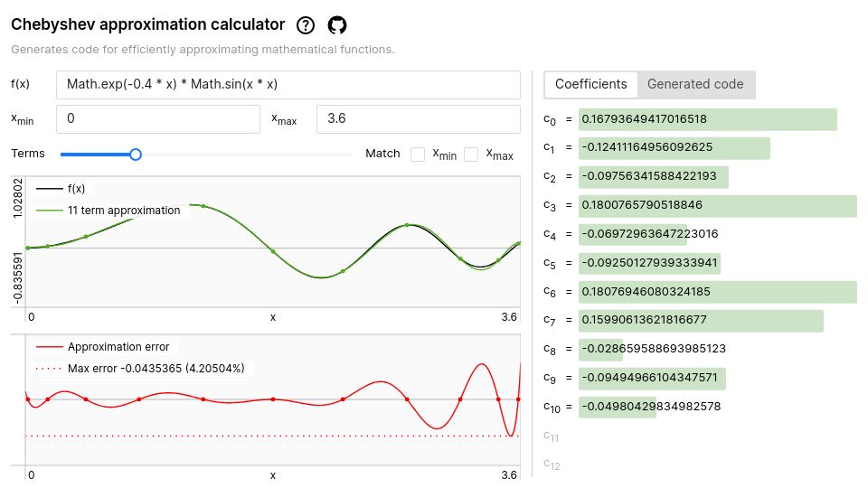Switch to the Generated code tab
The width and height of the screenshot is (868, 488).
[695, 84]
